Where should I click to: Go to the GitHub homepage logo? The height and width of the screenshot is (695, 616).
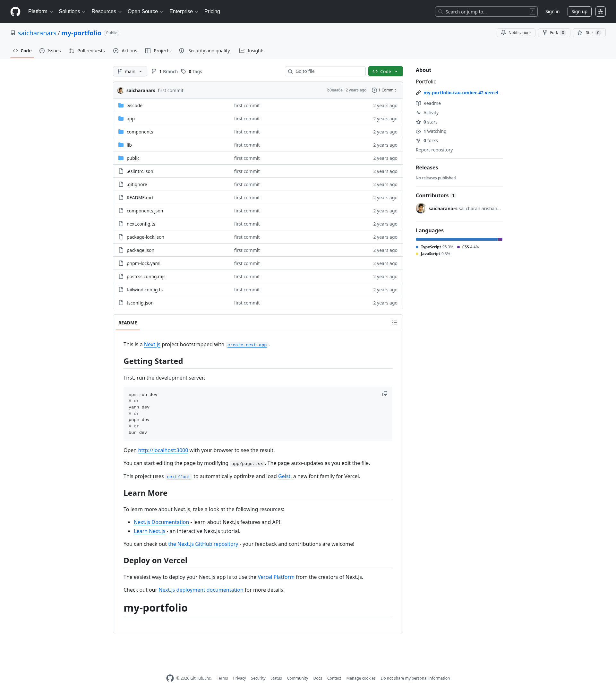pos(15,12)
